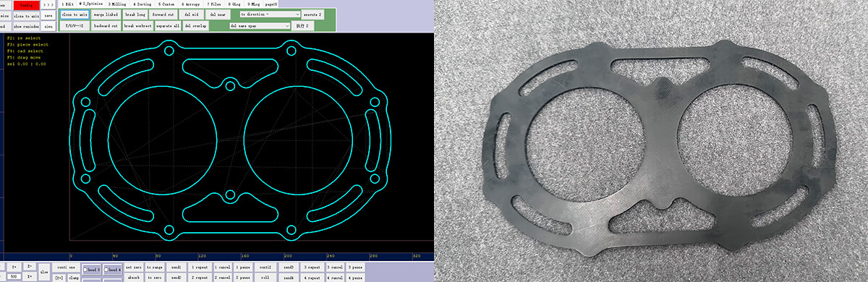
Task: Open the 'del same span' dropdown
Action: (x=260, y=26)
